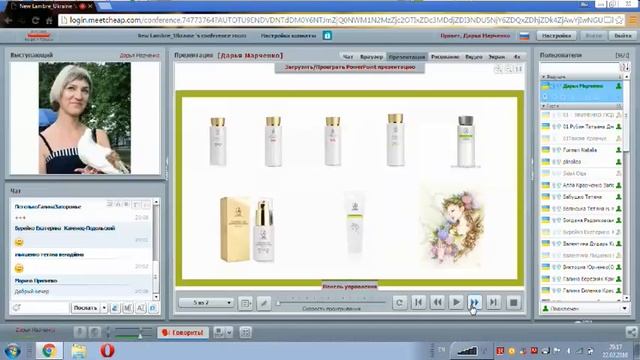Screen dimensions: 640x360
Task: Click the webcam settings icon
Action: click(x=219, y=332)
